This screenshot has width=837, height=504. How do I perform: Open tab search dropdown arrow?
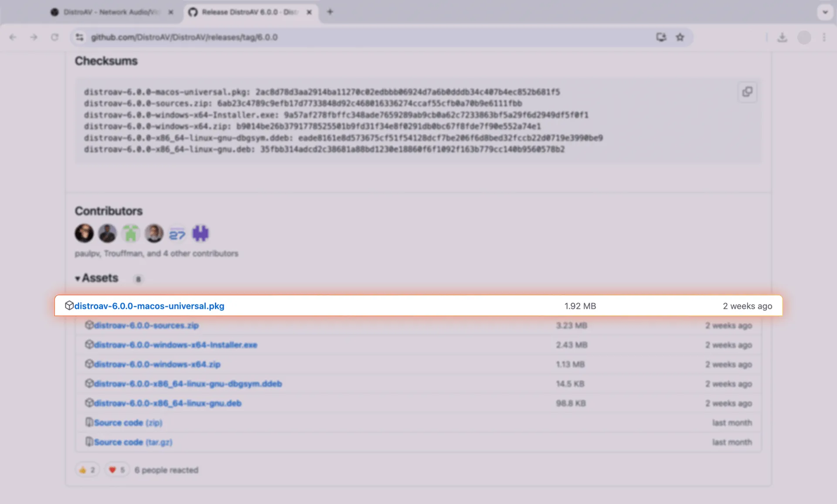point(825,12)
